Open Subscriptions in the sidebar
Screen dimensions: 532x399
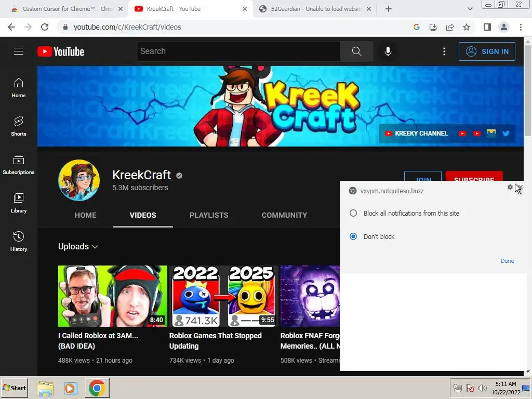click(x=19, y=165)
